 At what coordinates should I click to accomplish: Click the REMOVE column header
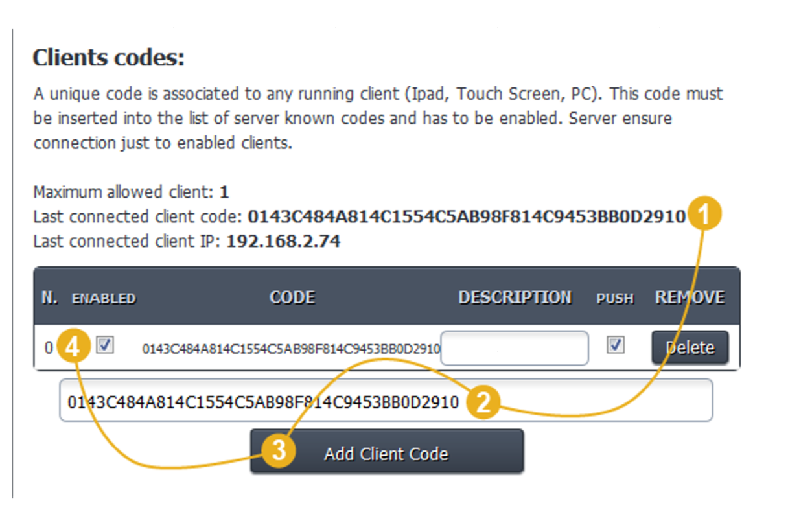(x=690, y=297)
